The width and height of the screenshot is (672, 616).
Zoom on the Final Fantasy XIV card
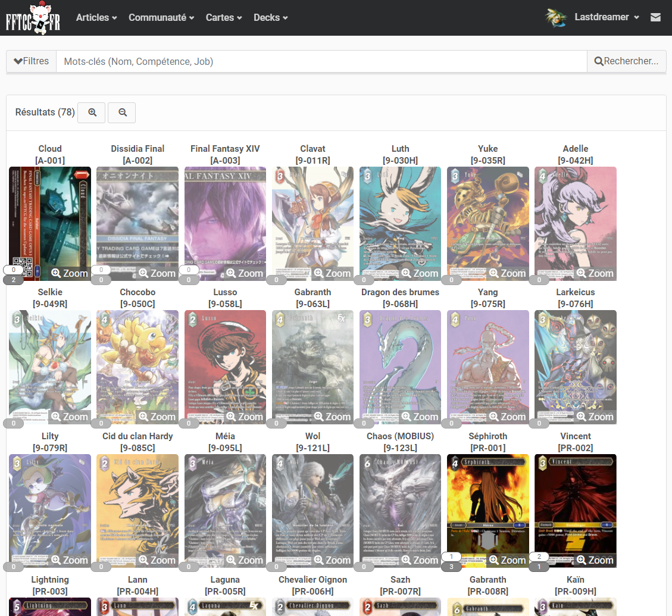[x=245, y=273]
